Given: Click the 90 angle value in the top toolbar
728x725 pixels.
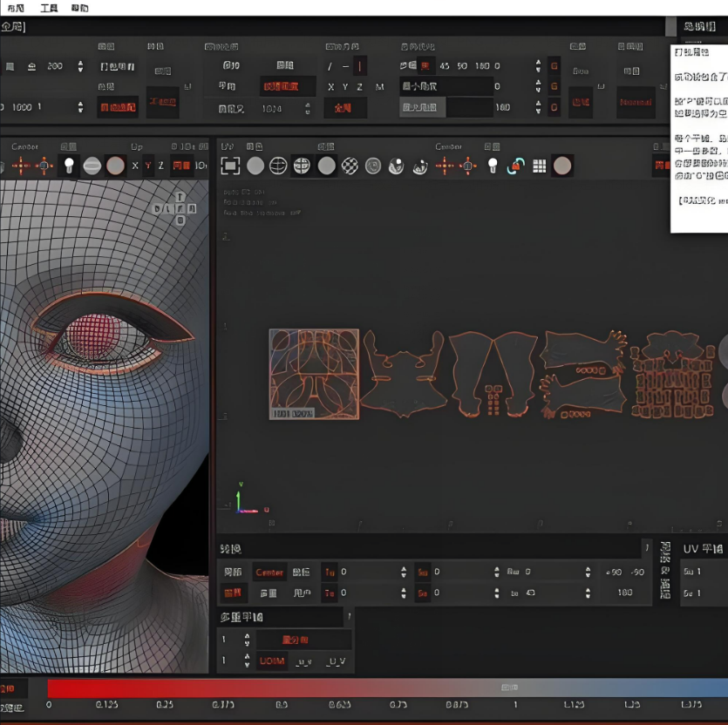Looking at the screenshot, I should pos(462,66).
